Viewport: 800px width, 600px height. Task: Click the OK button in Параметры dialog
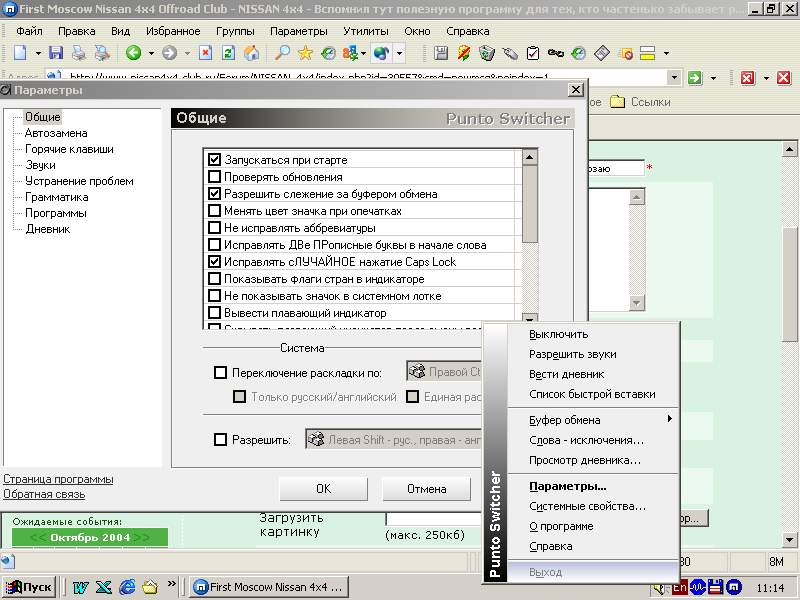coord(323,488)
